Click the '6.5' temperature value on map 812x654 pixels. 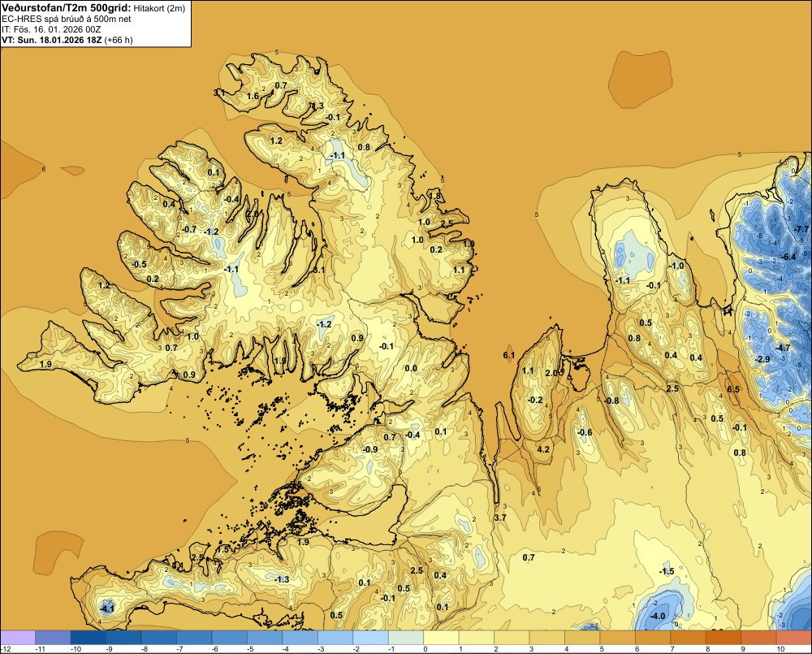point(733,389)
